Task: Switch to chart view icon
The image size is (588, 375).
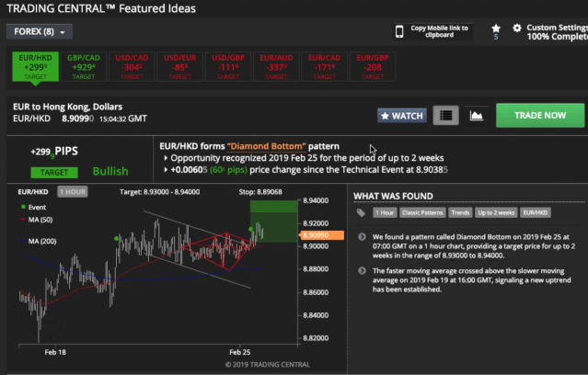Action: (x=477, y=116)
